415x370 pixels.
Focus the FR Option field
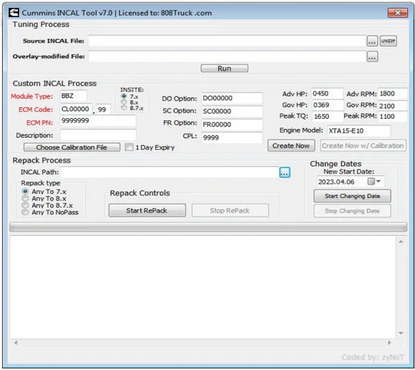click(232, 124)
